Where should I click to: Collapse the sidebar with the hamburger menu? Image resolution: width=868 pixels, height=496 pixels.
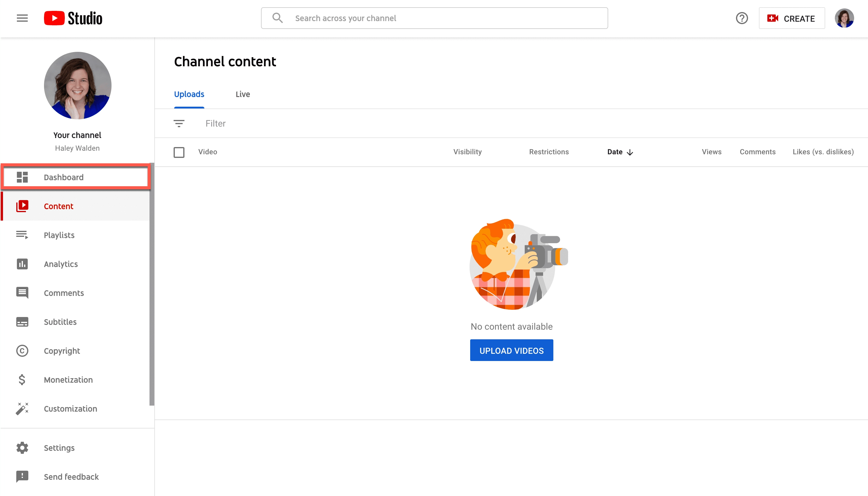[22, 18]
